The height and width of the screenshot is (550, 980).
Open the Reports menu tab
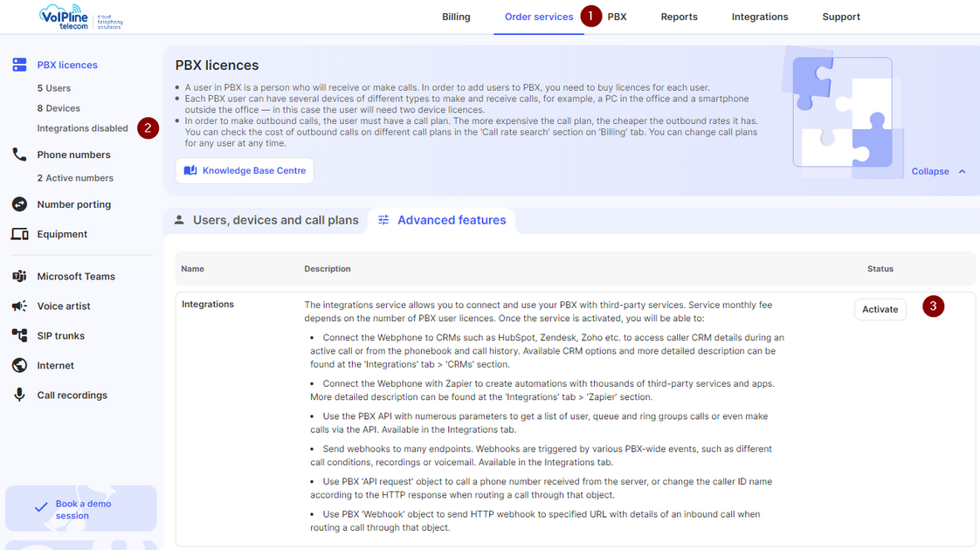coord(679,17)
